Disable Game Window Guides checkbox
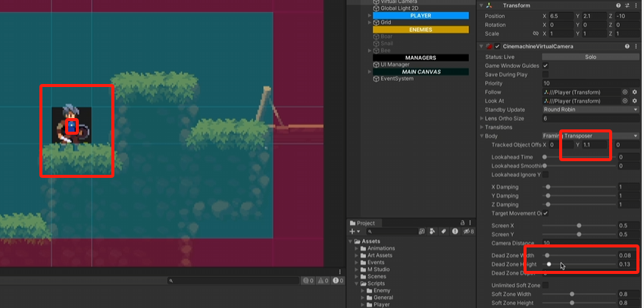This screenshot has width=644, height=308. point(546,66)
